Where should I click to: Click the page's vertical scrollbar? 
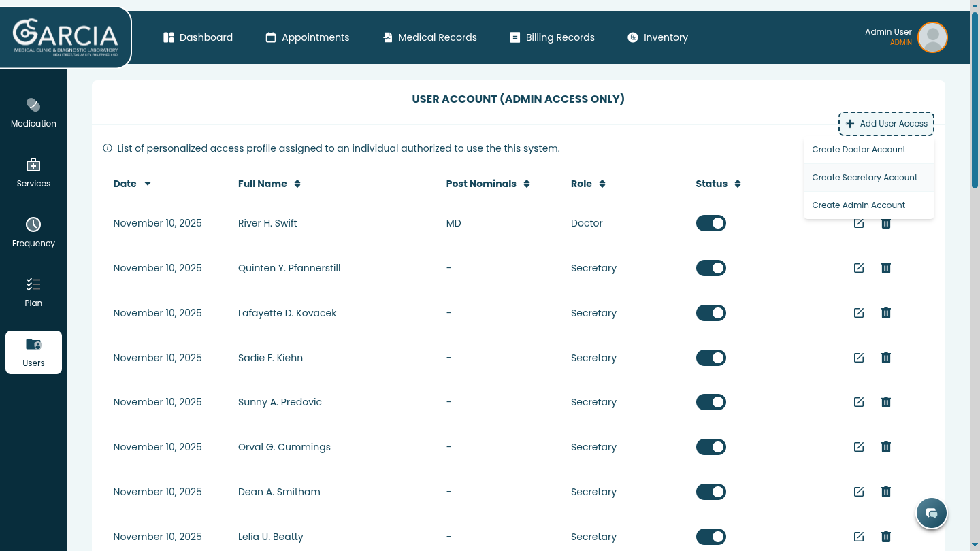975,102
